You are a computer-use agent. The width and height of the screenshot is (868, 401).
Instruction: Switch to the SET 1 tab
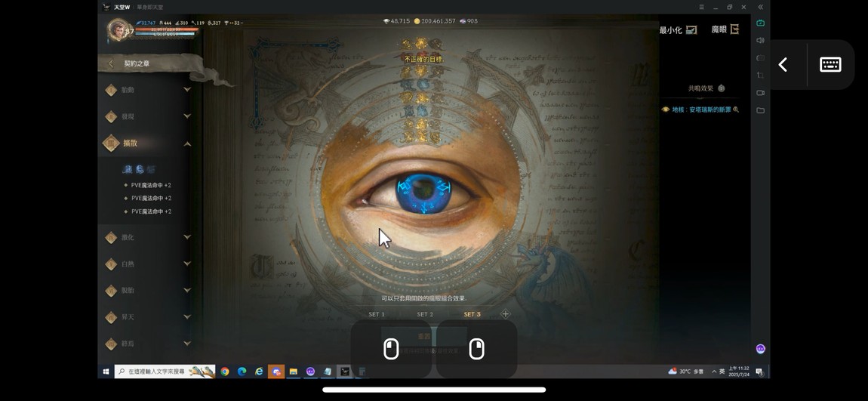click(x=377, y=314)
